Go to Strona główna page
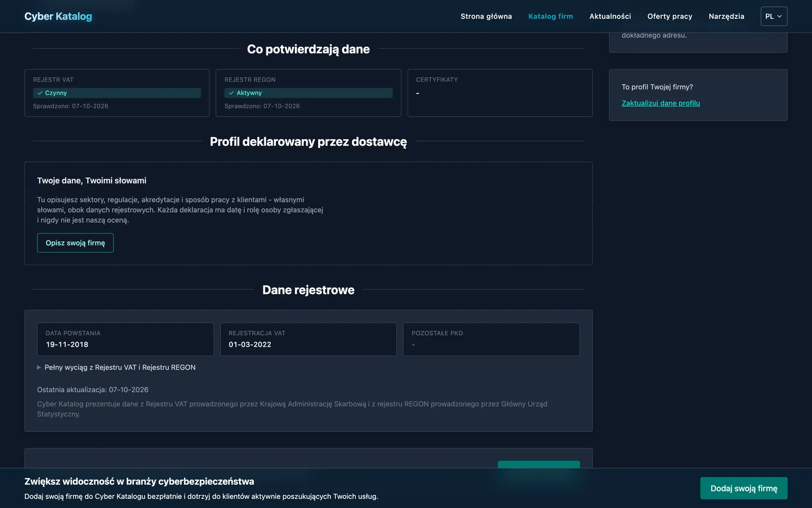Screen dimensions: 812x508 486,16
